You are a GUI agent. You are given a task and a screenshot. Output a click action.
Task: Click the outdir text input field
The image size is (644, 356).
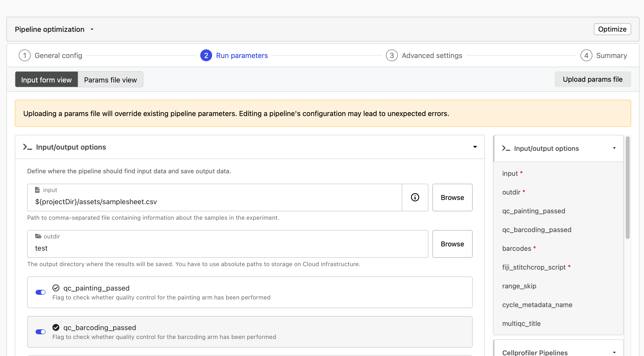[x=227, y=248]
